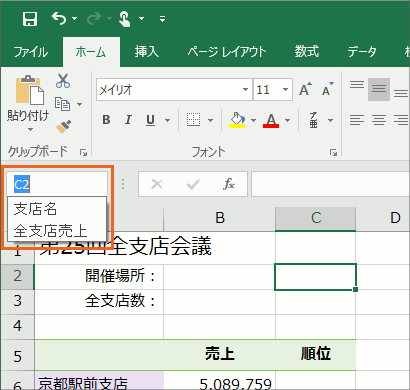Expand the 貼り付け paste options arrow
The width and height of the screenshot is (410, 390).
point(30,129)
